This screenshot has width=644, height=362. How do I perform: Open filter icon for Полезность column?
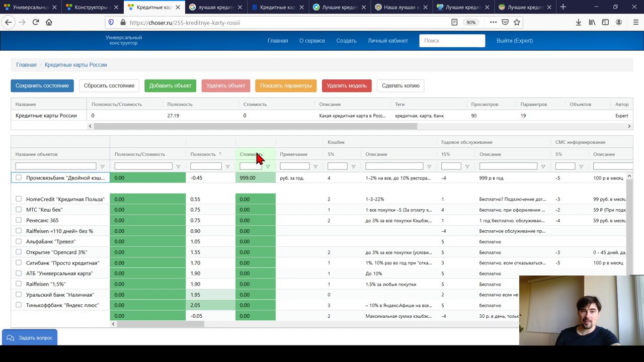(227, 166)
